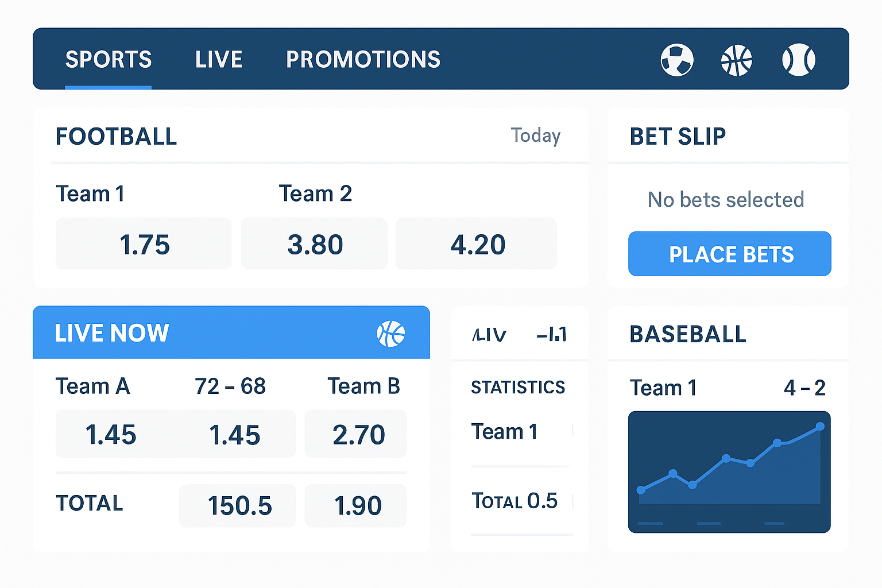Open the Sports tab
Viewport: 882px width, 588px height.
(109, 60)
